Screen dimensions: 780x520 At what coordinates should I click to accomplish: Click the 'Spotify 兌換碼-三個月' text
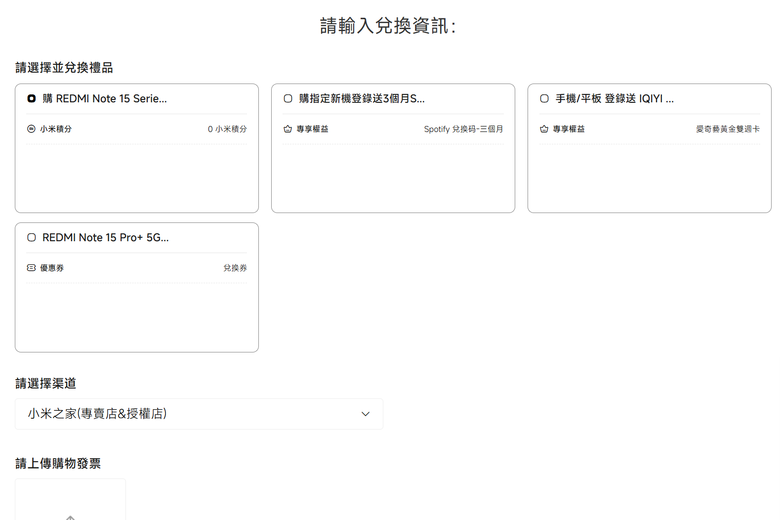tap(464, 129)
